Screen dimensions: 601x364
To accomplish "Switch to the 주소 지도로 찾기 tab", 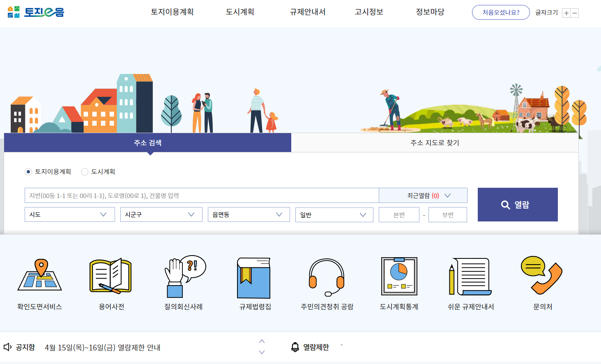I will point(435,143).
